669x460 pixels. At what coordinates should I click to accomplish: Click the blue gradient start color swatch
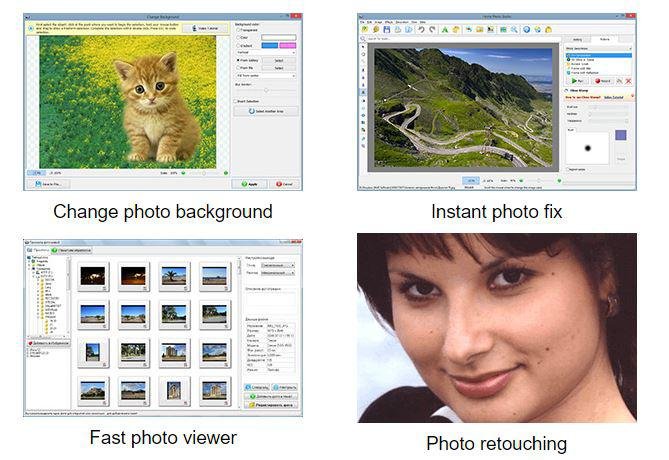tap(270, 45)
